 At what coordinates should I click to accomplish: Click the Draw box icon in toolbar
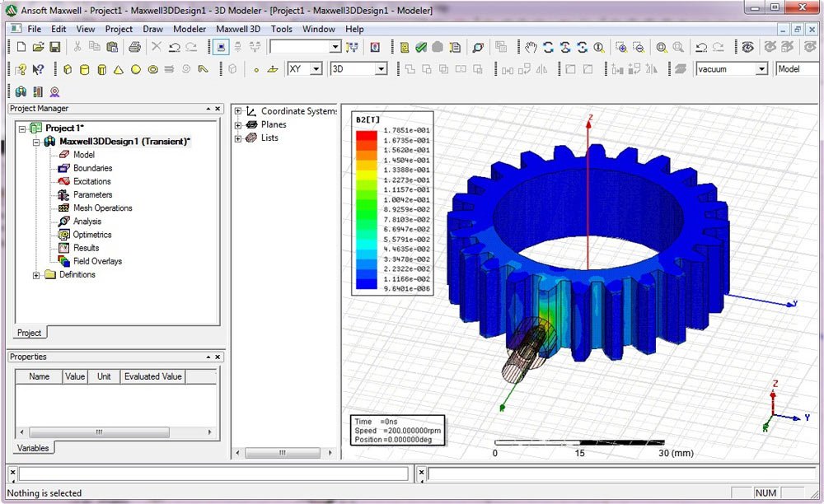[68, 69]
